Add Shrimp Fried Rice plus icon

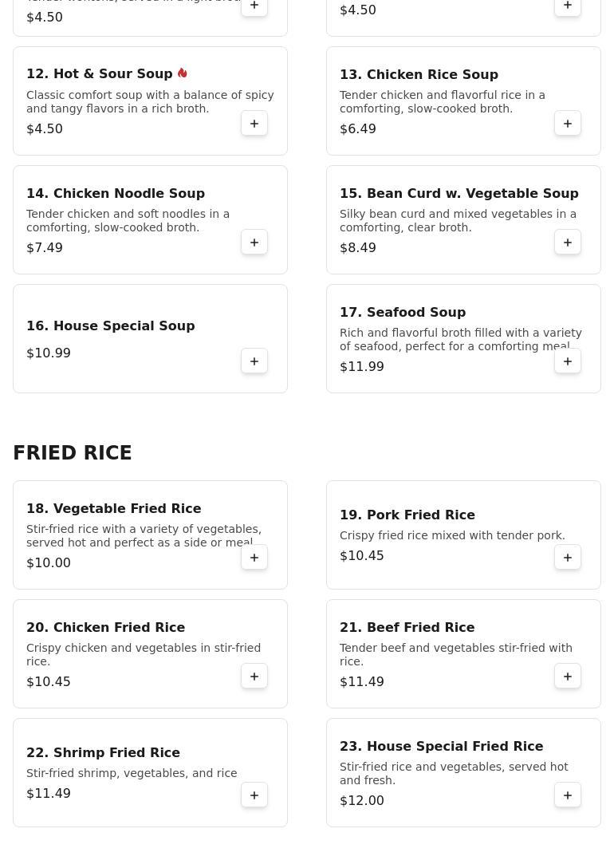point(254,795)
